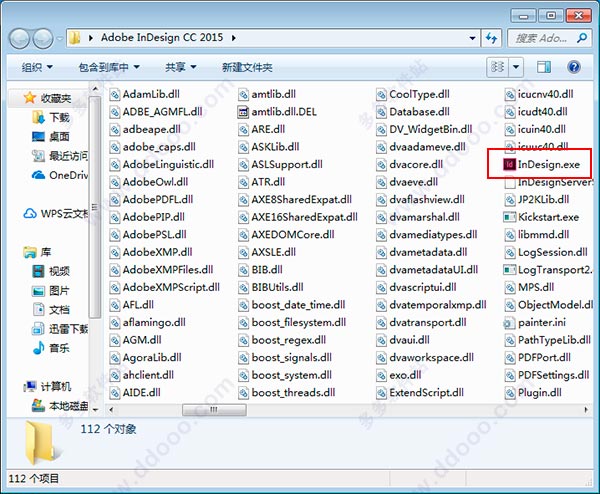Select the amtlib.dll.DEL file icon
The width and height of the screenshot is (600, 494).
click(x=243, y=112)
